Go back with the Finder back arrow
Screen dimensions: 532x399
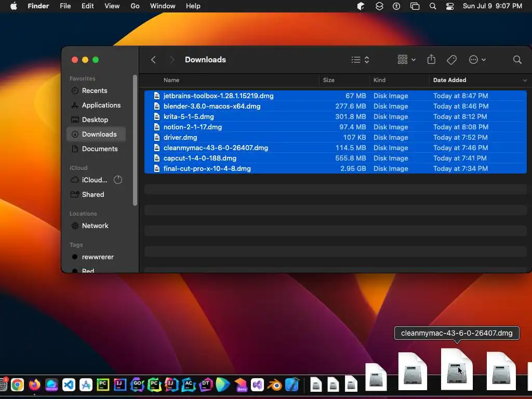point(153,60)
